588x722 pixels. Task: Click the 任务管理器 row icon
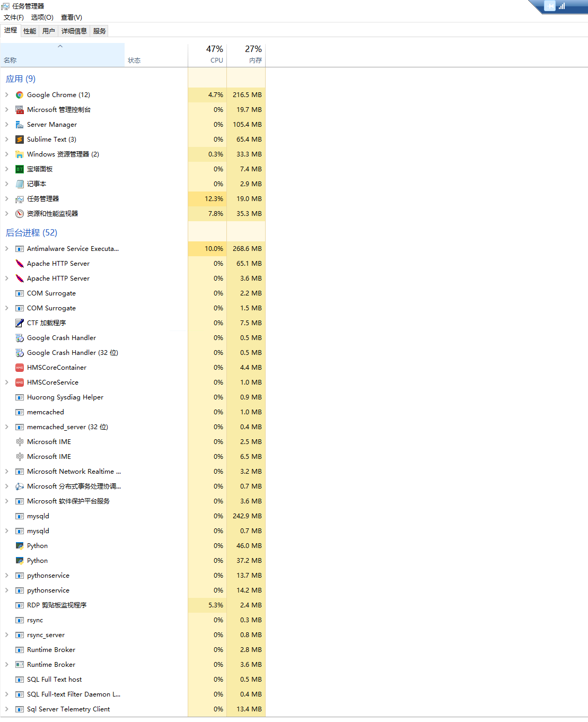tap(20, 199)
